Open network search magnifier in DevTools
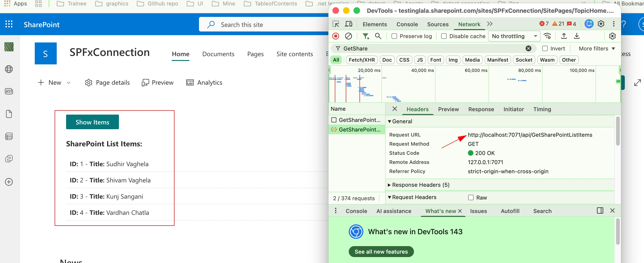The width and height of the screenshot is (644, 263). [x=378, y=36]
